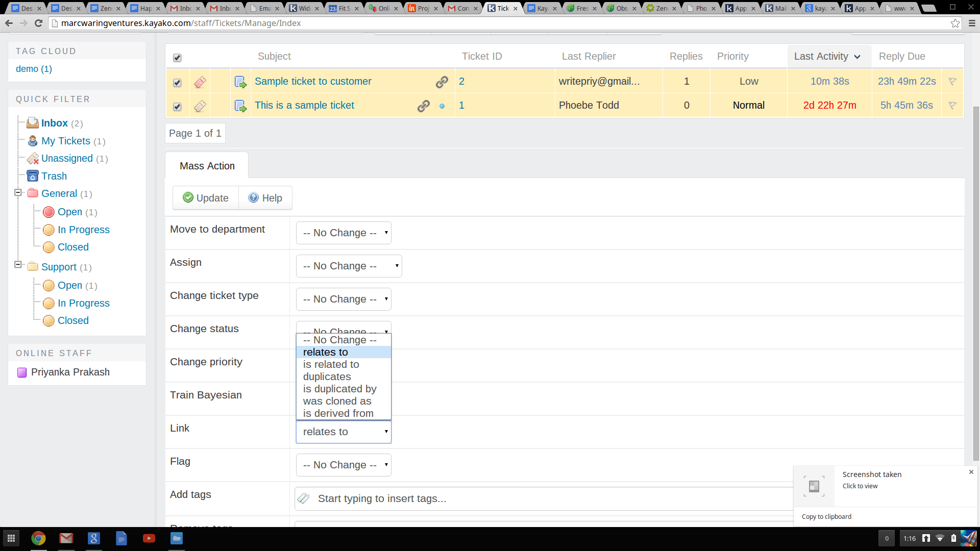
Task: Click the Inbox folder icon
Action: (x=33, y=123)
